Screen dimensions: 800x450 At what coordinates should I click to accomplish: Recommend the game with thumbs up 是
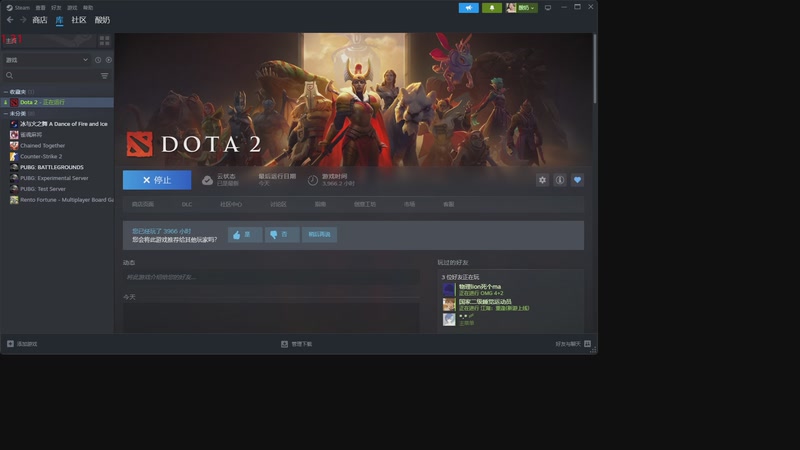tap(245, 235)
